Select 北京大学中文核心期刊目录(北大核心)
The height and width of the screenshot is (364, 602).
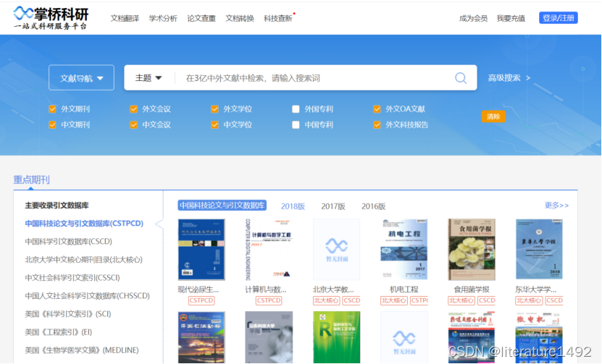[84, 260]
